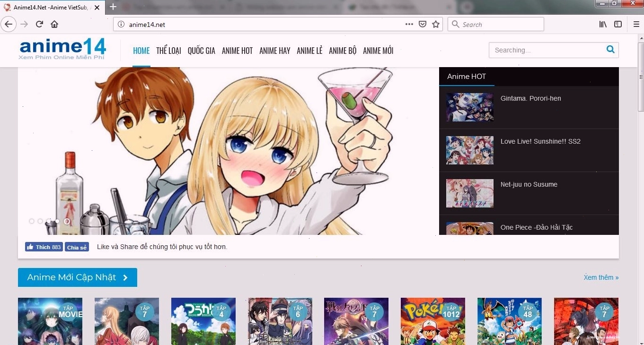Screen dimensions: 644x345
Task: Click the anime14 site logo
Action: click(x=62, y=50)
